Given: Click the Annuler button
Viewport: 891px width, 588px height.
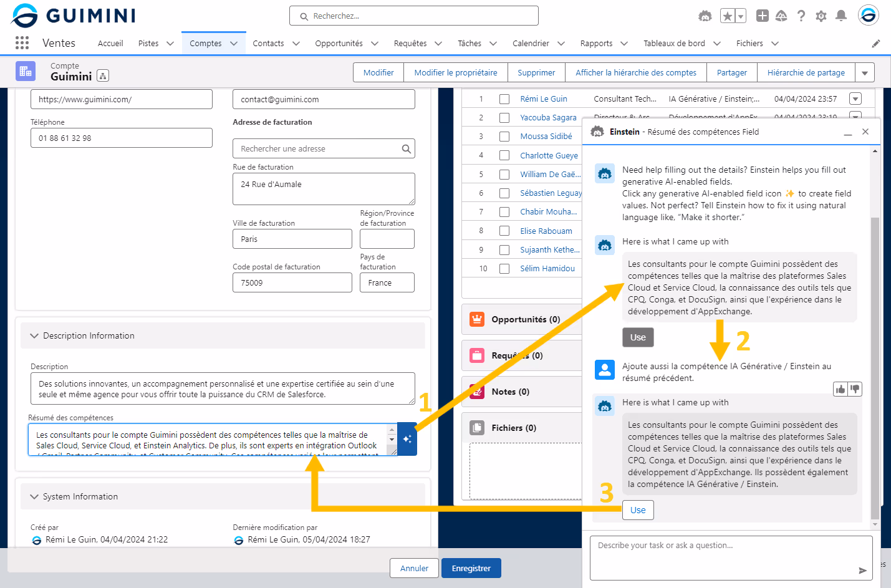Looking at the screenshot, I should pyautogui.click(x=414, y=568).
